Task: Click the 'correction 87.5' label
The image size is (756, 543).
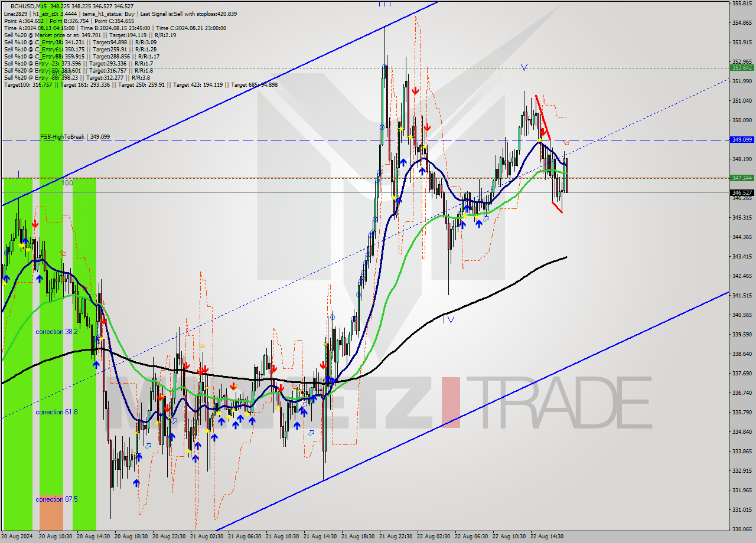Action: click(57, 499)
